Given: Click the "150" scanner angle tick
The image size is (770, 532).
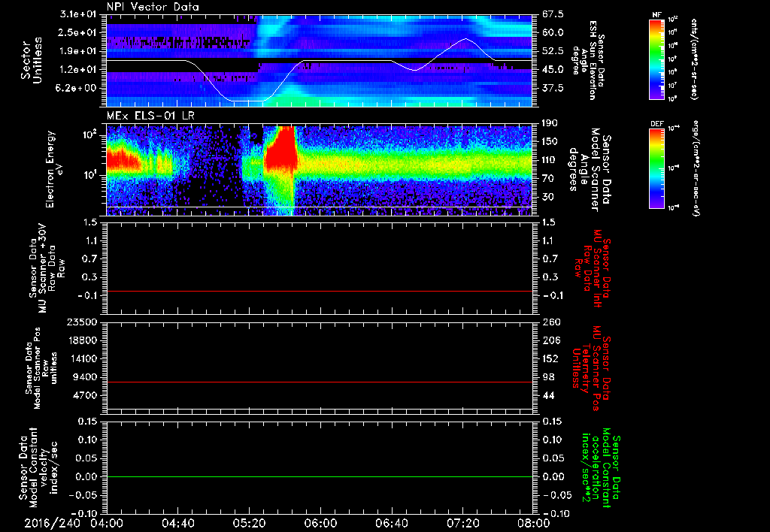Looking at the screenshot, I should (x=550, y=142).
